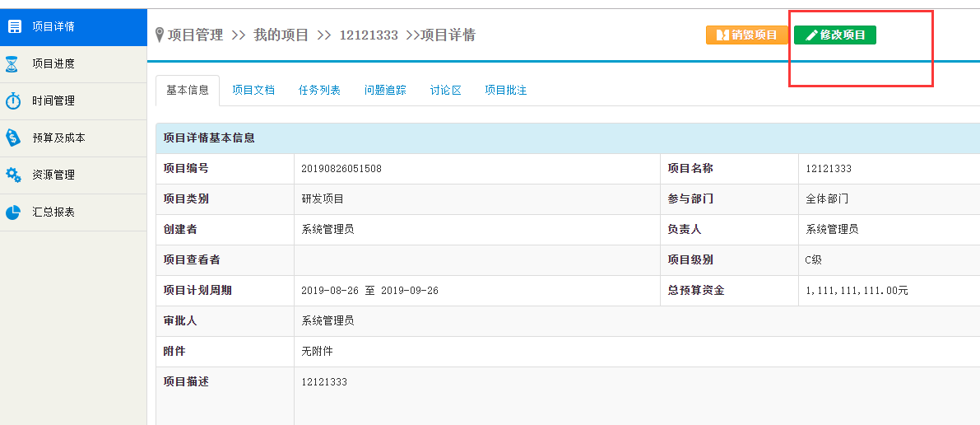Click the 项目名称 value 12121333
This screenshot has height=425, width=980.
(828, 169)
